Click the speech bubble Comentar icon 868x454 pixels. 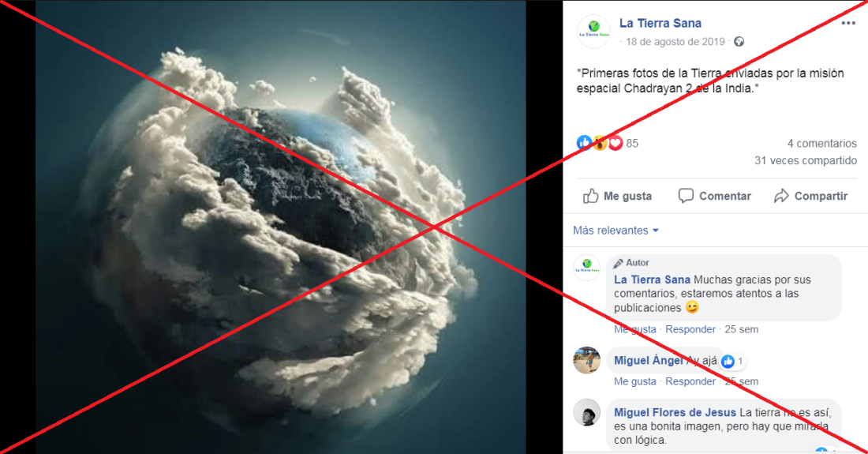point(686,196)
